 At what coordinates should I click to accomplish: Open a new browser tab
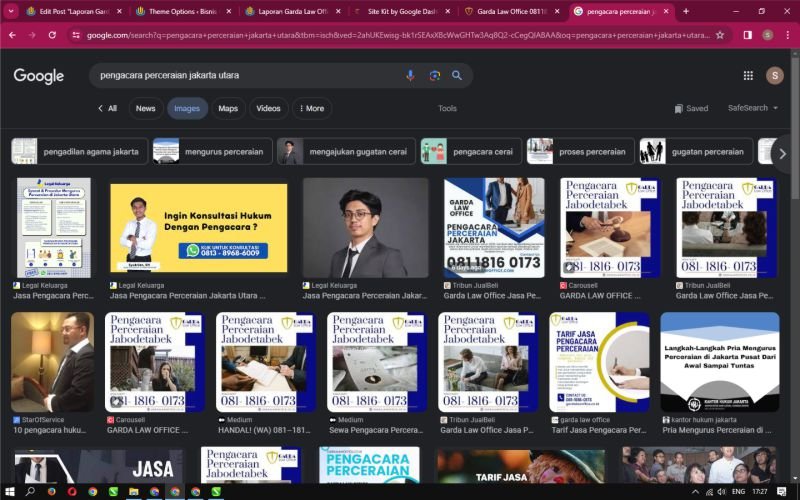click(686, 11)
